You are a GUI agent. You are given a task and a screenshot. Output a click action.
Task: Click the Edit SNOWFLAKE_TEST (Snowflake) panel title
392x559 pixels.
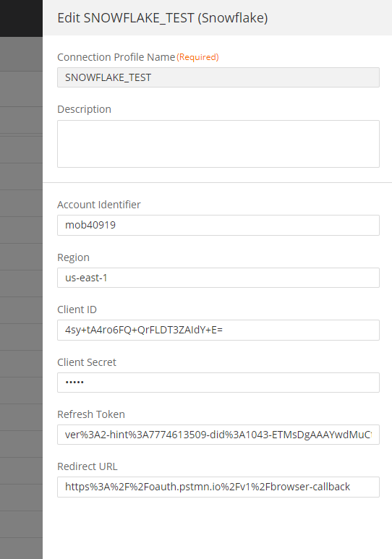coord(163,18)
